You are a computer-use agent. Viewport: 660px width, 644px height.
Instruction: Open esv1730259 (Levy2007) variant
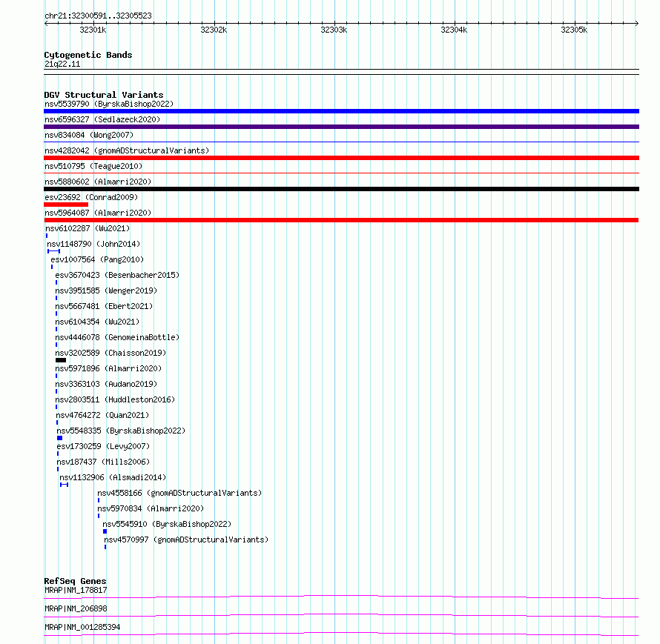(103, 446)
